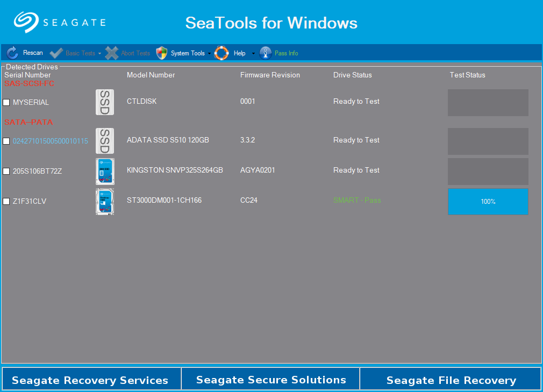Click the SeaTools for Windows title

[x=271, y=23]
